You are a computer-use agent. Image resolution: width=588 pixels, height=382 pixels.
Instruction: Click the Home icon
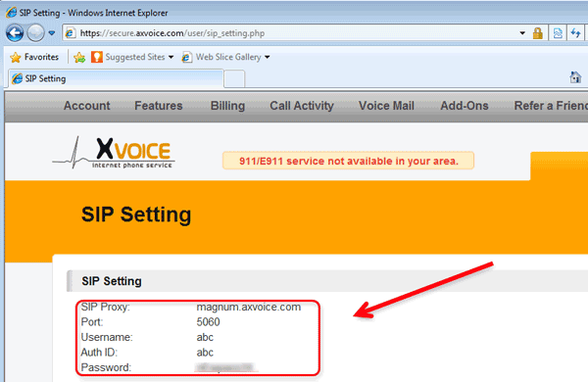point(575,77)
